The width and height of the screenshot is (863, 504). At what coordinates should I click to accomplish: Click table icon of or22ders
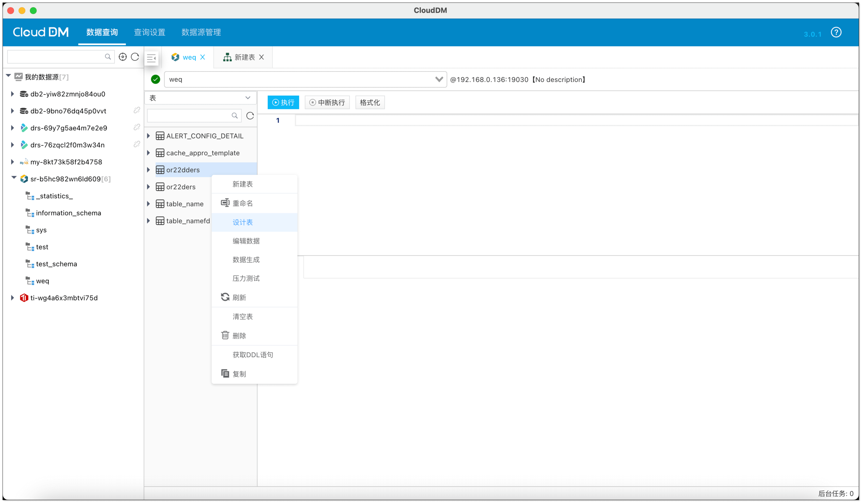click(x=160, y=187)
